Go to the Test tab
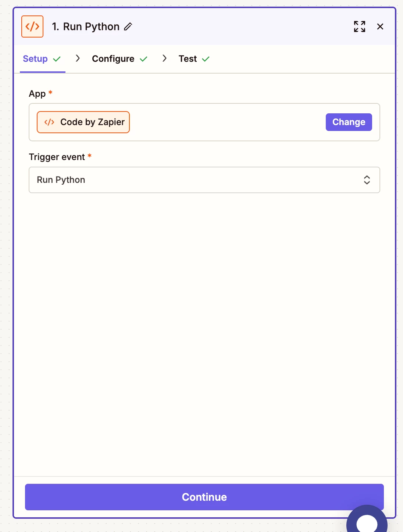 [188, 59]
